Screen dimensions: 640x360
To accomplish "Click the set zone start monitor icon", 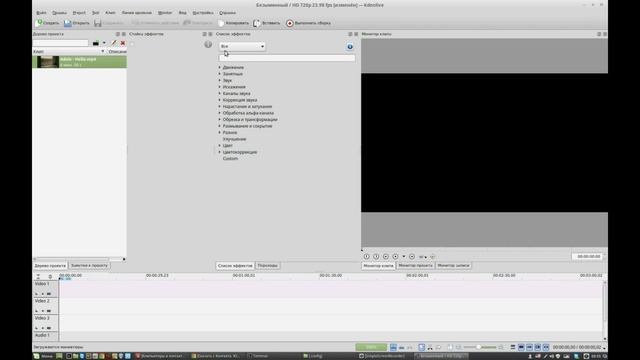I will (x=367, y=257).
